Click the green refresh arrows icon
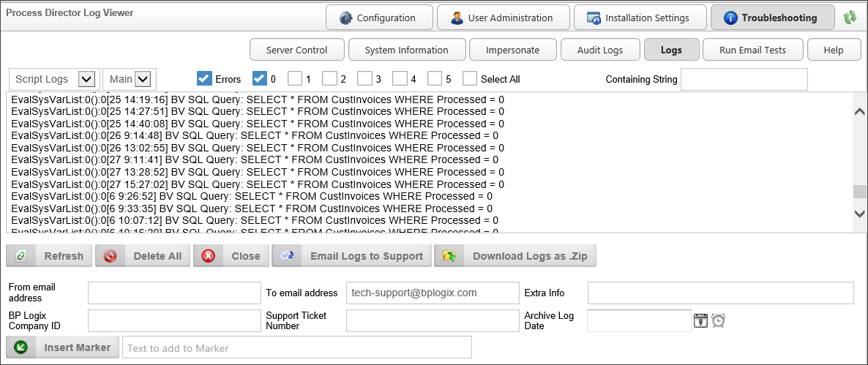The width and height of the screenshot is (868, 365). point(850,18)
